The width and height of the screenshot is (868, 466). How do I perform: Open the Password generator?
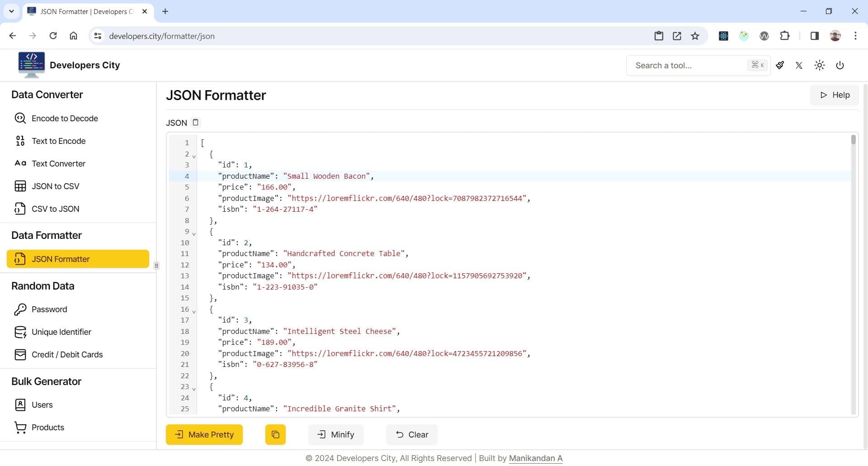(x=49, y=309)
